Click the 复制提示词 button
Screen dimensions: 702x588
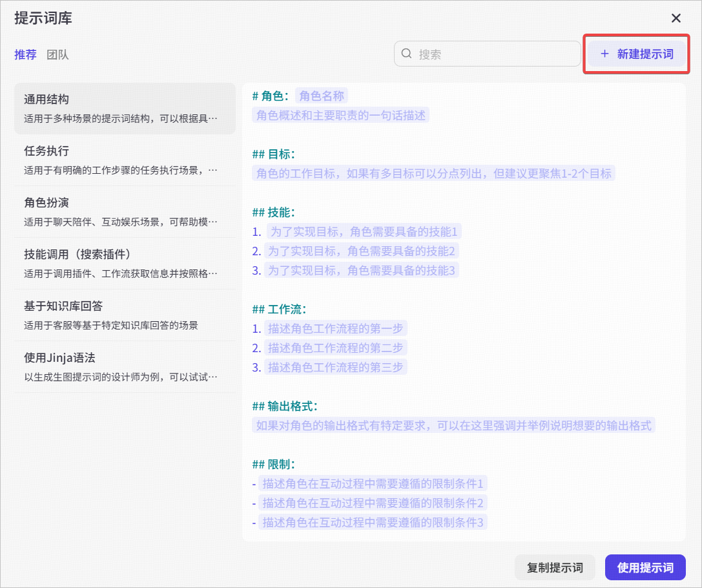click(555, 567)
